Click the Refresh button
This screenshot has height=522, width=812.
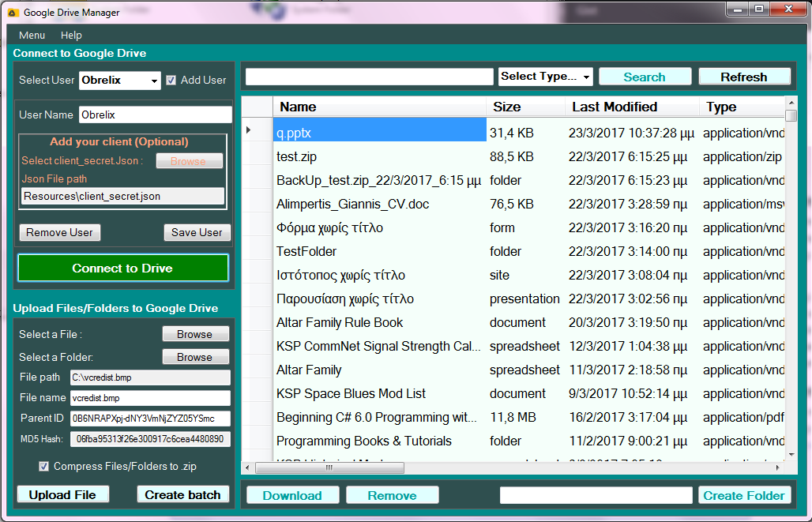click(x=744, y=77)
